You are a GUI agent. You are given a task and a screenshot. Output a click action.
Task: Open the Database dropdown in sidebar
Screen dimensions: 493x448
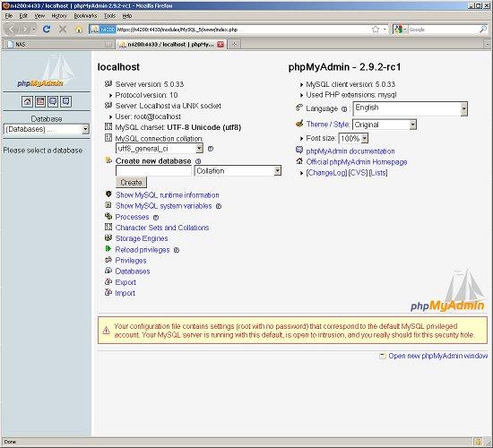coord(47,129)
